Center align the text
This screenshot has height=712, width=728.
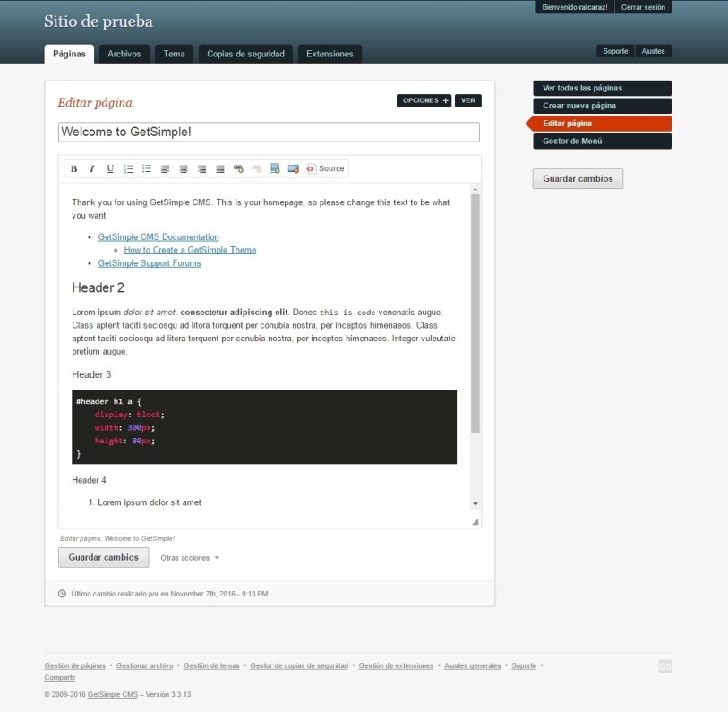(184, 168)
